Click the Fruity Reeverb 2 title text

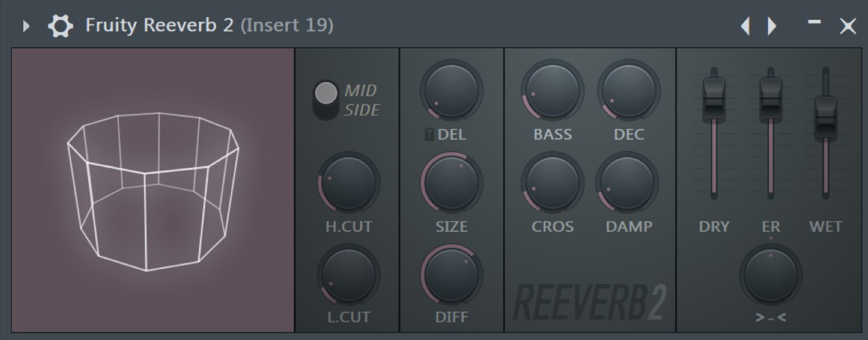159,26
